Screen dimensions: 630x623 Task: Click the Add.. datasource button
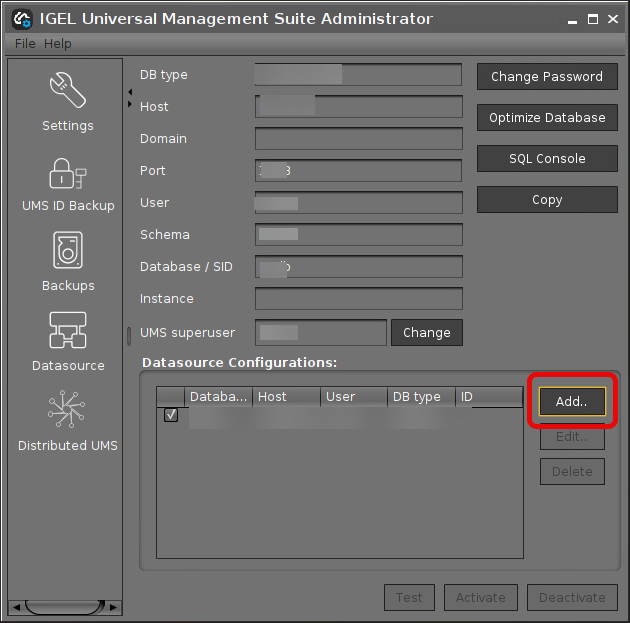click(x=572, y=401)
